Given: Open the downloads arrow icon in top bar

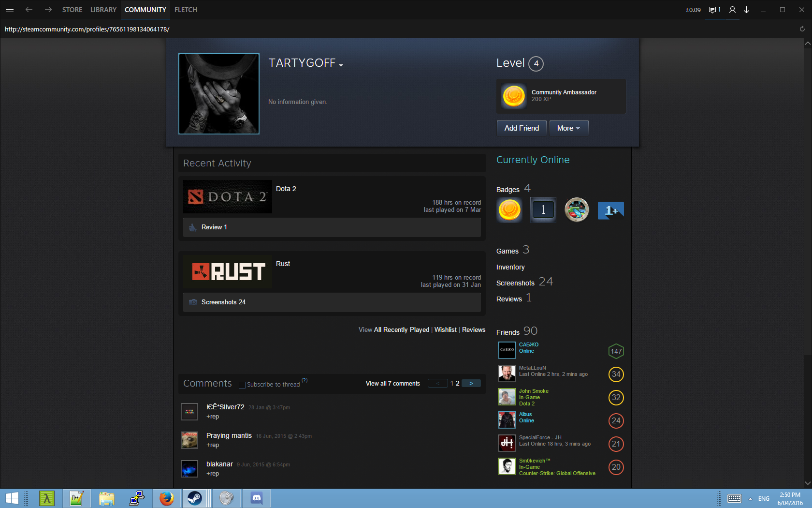Looking at the screenshot, I should (746, 10).
